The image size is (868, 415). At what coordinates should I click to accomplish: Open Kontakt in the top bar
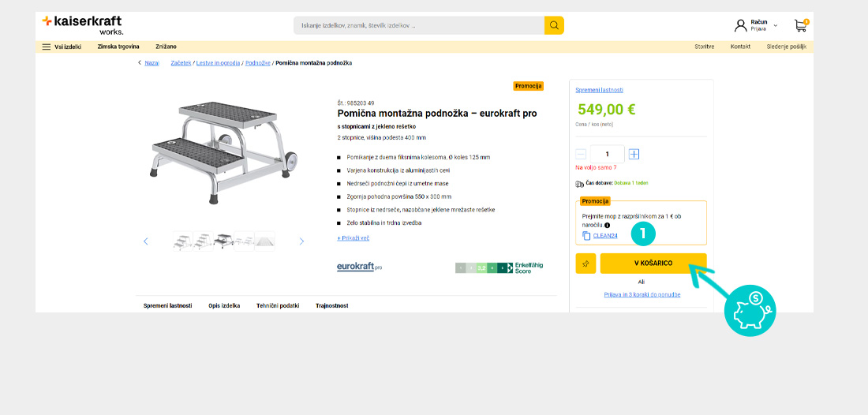click(x=740, y=47)
